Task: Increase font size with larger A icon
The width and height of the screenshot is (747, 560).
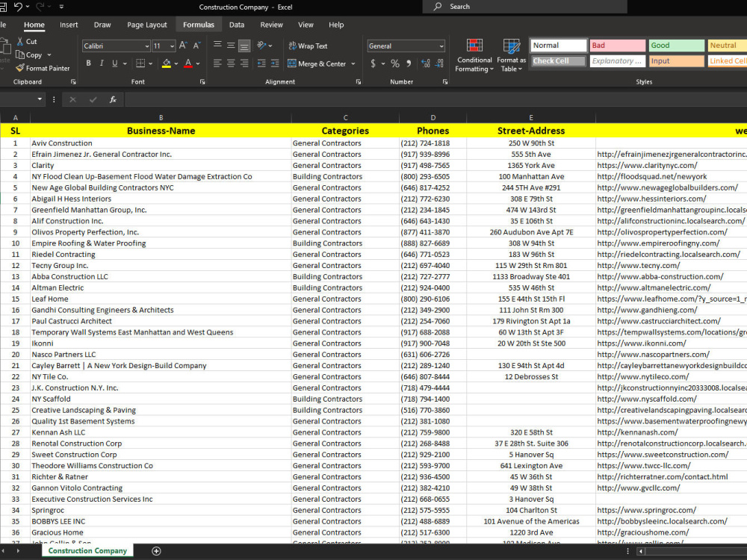Action: tap(184, 46)
